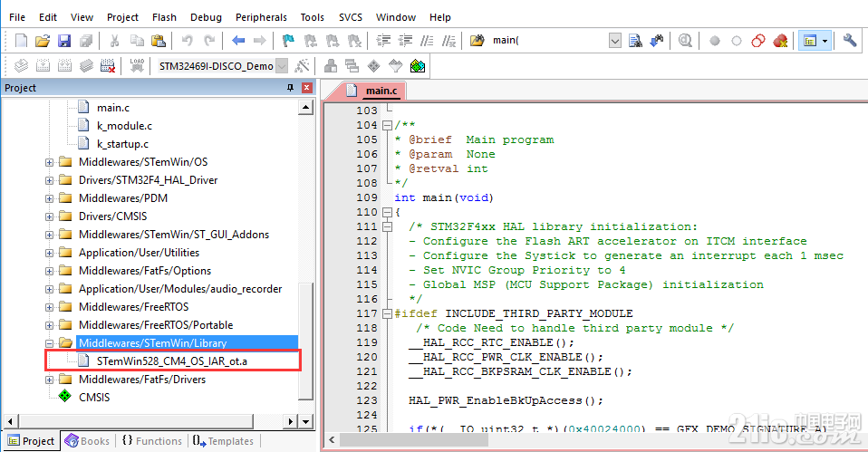Expand the Middlewares/STemWin/OS folder
This screenshot has height=452, width=868.
(49, 162)
